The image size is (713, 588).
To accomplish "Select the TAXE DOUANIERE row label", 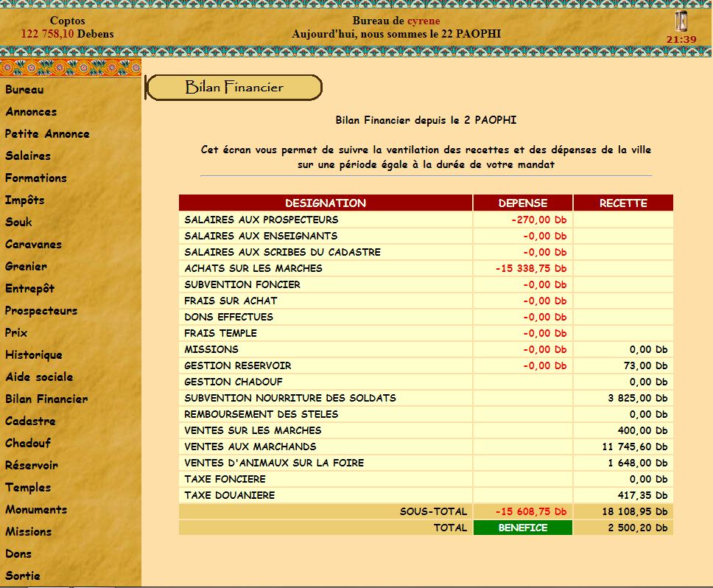I will (230, 495).
